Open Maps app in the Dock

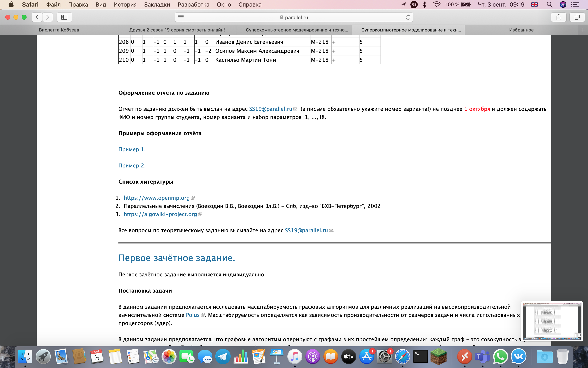(151, 357)
